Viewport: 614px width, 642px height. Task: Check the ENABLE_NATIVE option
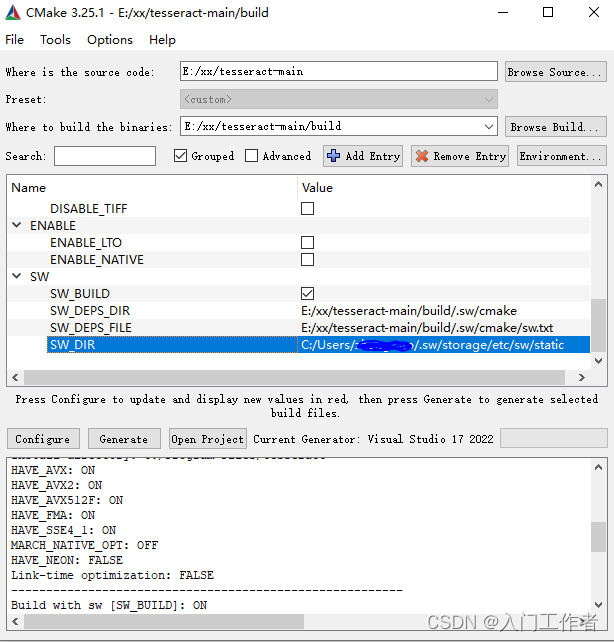point(307,260)
